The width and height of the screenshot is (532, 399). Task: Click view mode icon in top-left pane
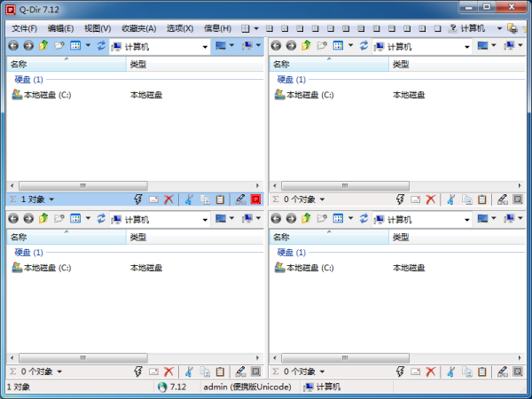(x=75, y=45)
